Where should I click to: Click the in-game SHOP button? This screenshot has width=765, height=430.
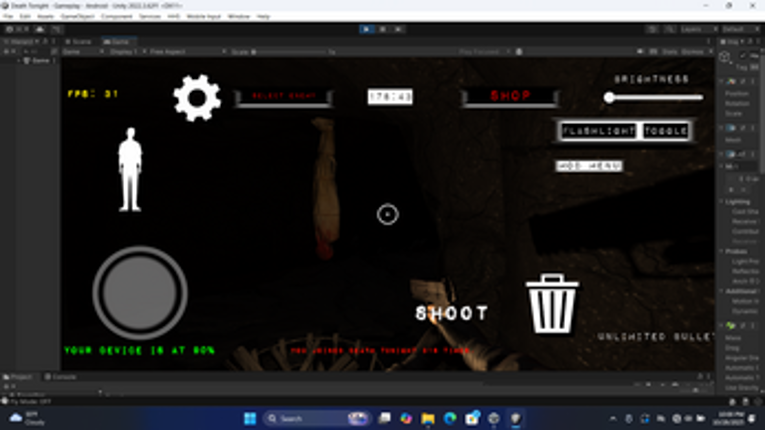(510, 97)
